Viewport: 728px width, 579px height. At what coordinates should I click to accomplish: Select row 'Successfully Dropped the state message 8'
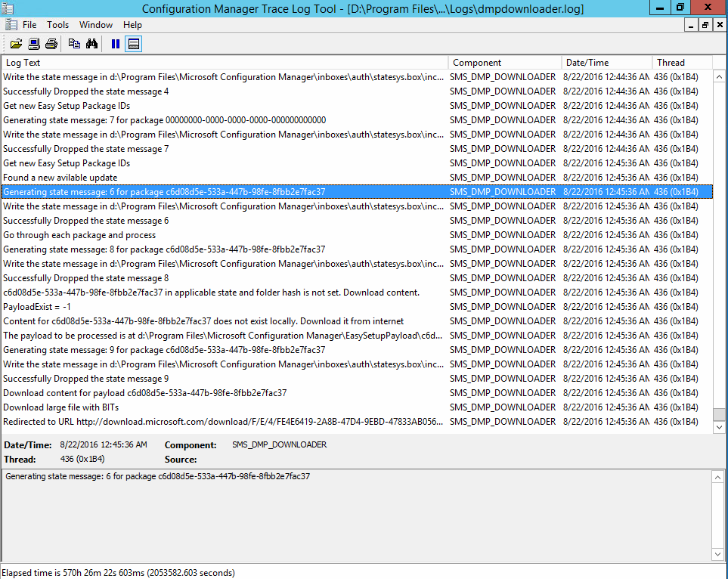click(x=357, y=278)
